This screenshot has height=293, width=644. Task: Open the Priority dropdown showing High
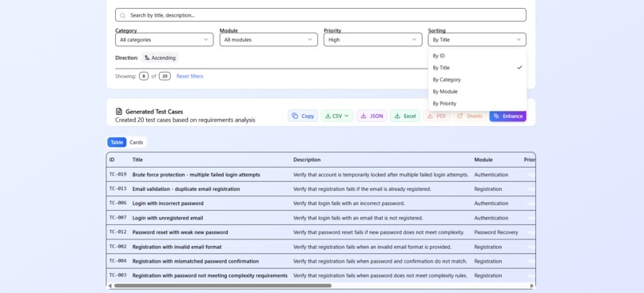tap(373, 40)
